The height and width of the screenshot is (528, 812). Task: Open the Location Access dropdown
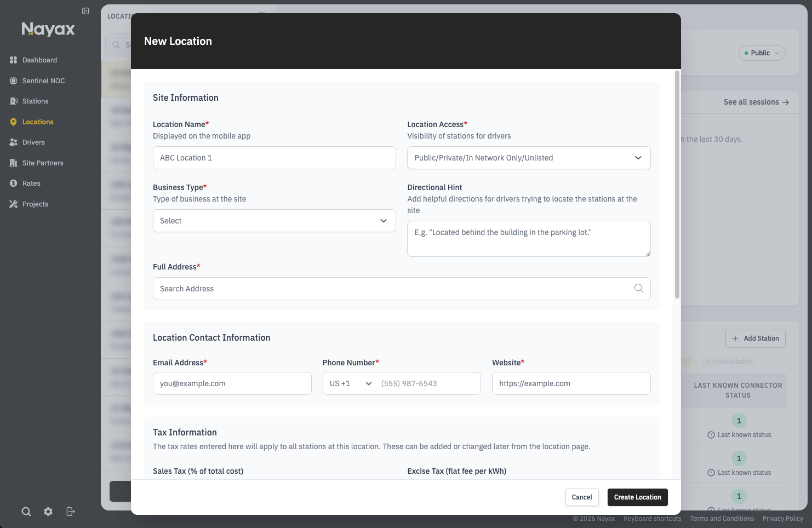click(529, 158)
